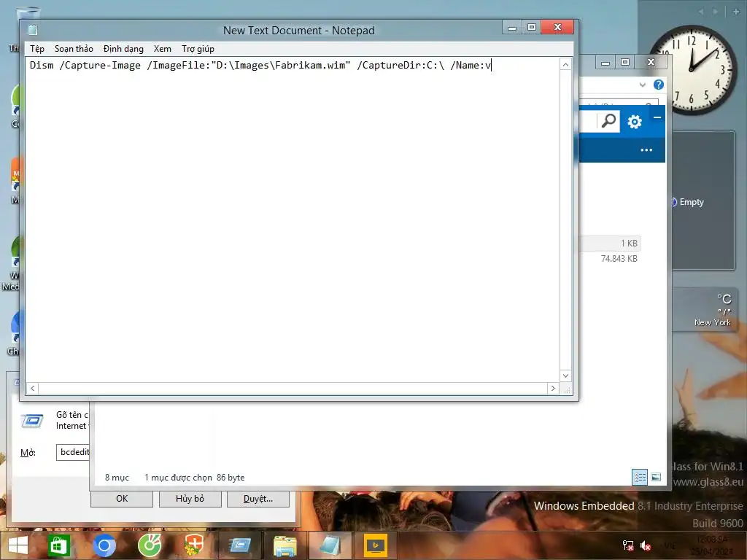This screenshot has height=560, width=747.
Task: Open the Xem menu in Notepad
Action: [163, 49]
